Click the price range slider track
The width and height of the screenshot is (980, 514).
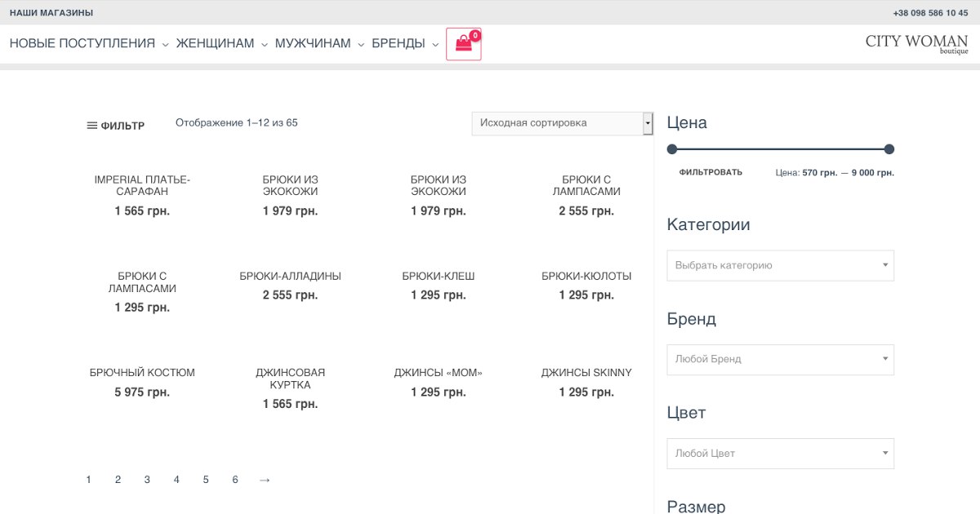tap(781, 149)
